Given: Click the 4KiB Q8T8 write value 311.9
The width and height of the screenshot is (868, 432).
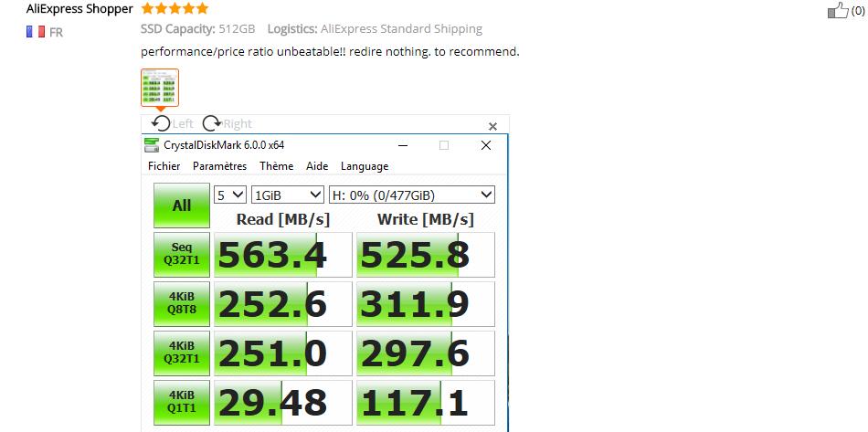Looking at the screenshot, I should click(426, 303).
